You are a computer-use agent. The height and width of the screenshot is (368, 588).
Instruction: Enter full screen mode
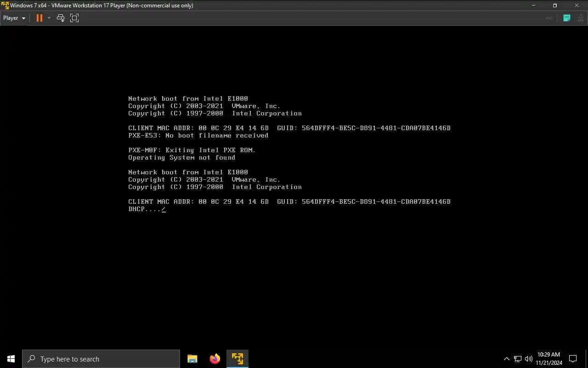point(74,18)
